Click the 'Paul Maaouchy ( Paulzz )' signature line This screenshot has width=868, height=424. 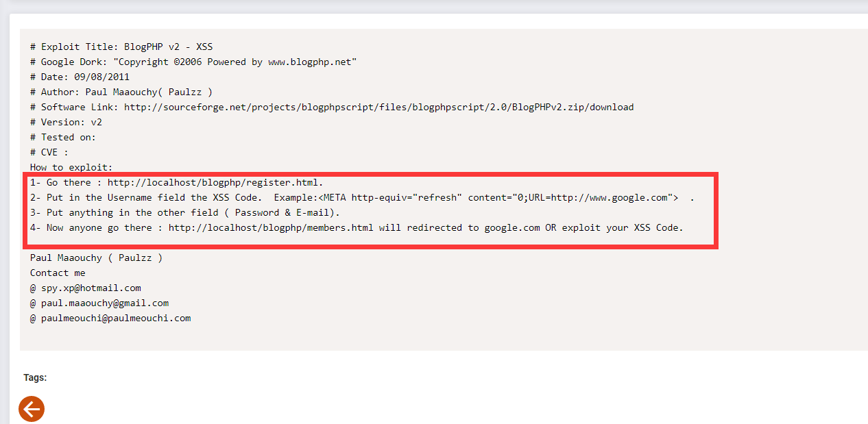tap(97, 258)
